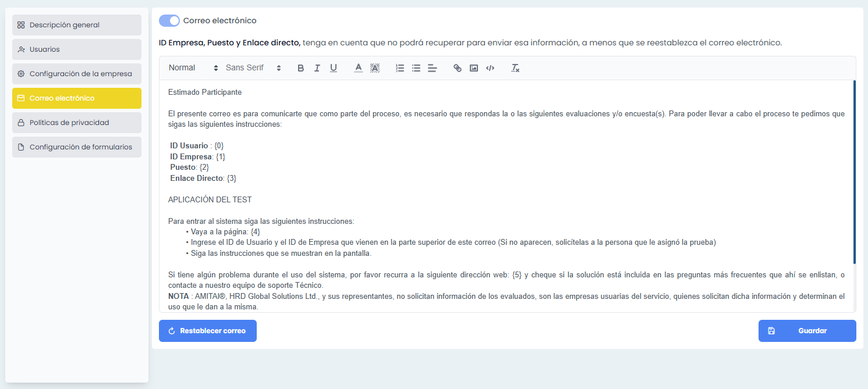This screenshot has width=868, height=389.
Task: Open the Descripción general section
Action: click(x=77, y=25)
